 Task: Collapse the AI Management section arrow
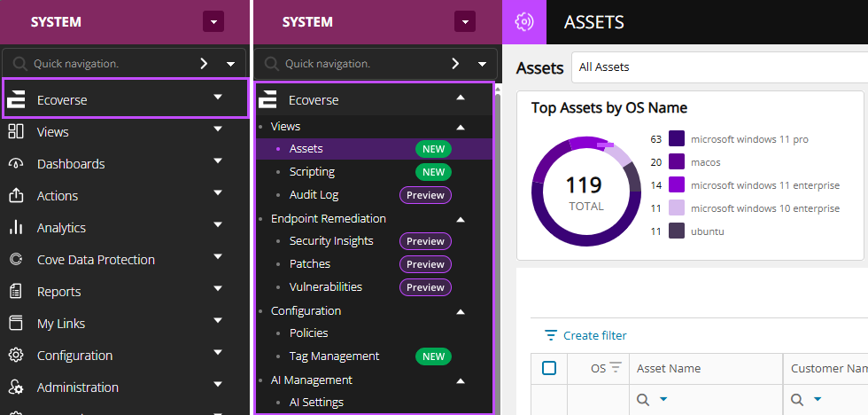[x=461, y=380]
